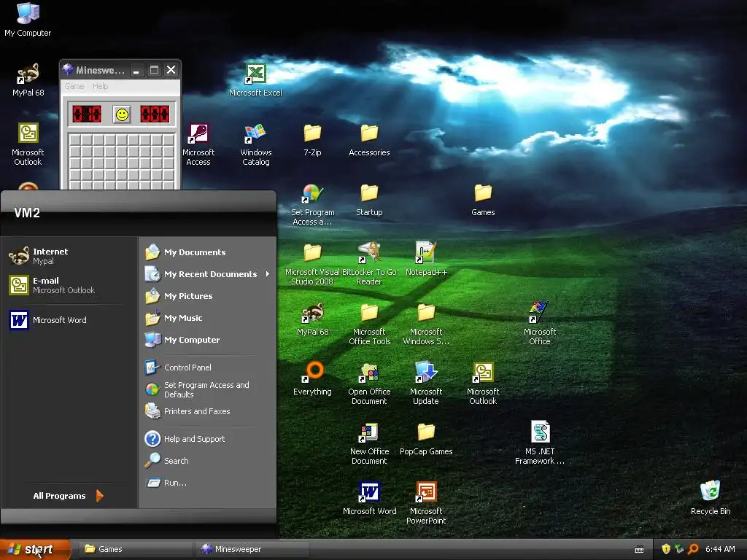Launch Microsoft Word from Start menu pinned list
This screenshot has height=560, width=747.
point(69,320)
